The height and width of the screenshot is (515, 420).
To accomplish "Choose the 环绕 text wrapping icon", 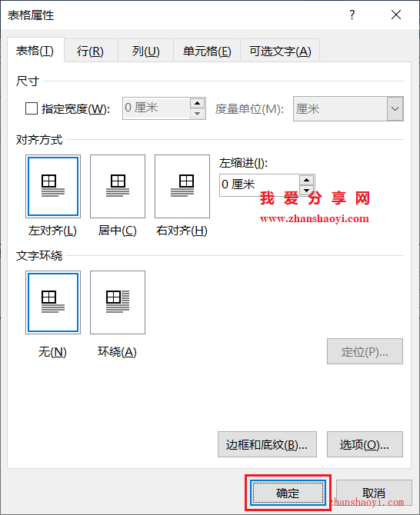I will coord(118,302).
